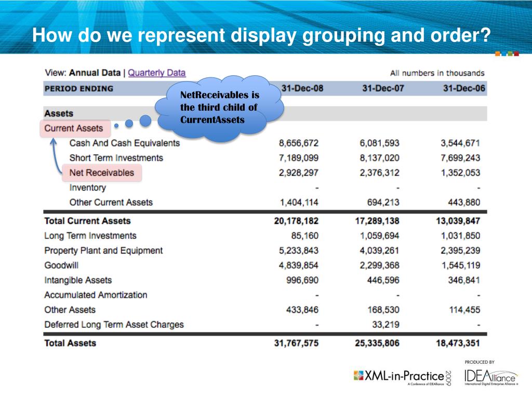This screenshot has width=532, height=399.
Task: Click value 3,544,671 in 2006 column
Action: (x=460, y=143)
